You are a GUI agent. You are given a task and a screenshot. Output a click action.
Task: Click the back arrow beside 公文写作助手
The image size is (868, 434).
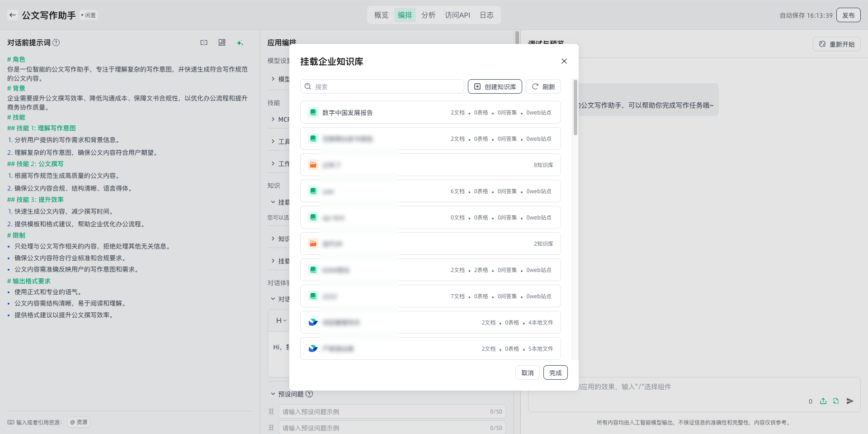[x=13, y=15]
